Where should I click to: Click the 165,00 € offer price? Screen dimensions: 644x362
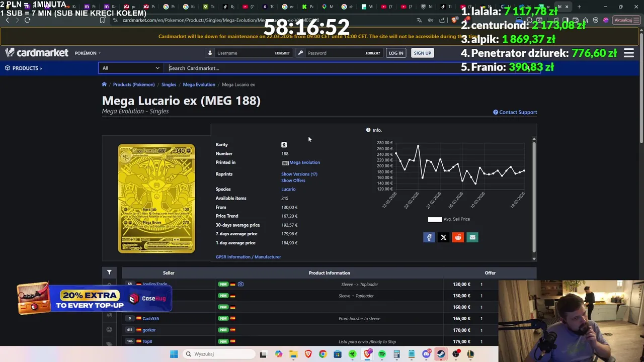tap(462, 318)
